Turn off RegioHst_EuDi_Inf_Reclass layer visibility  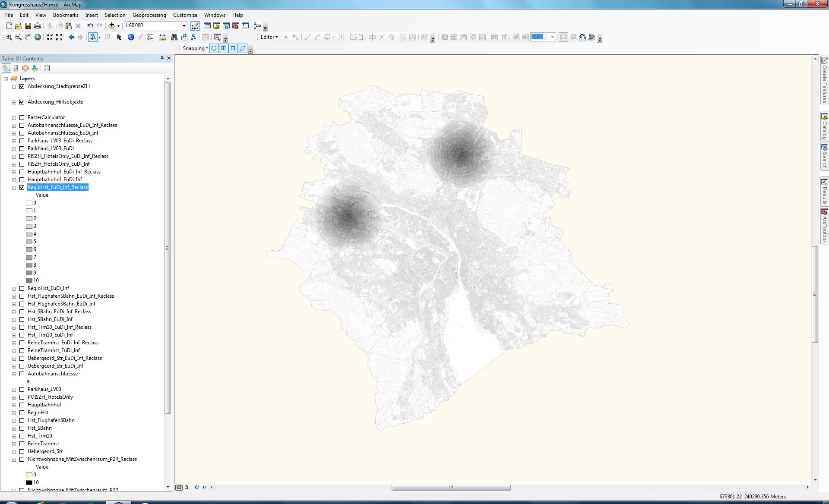click(x=22, y=187)
